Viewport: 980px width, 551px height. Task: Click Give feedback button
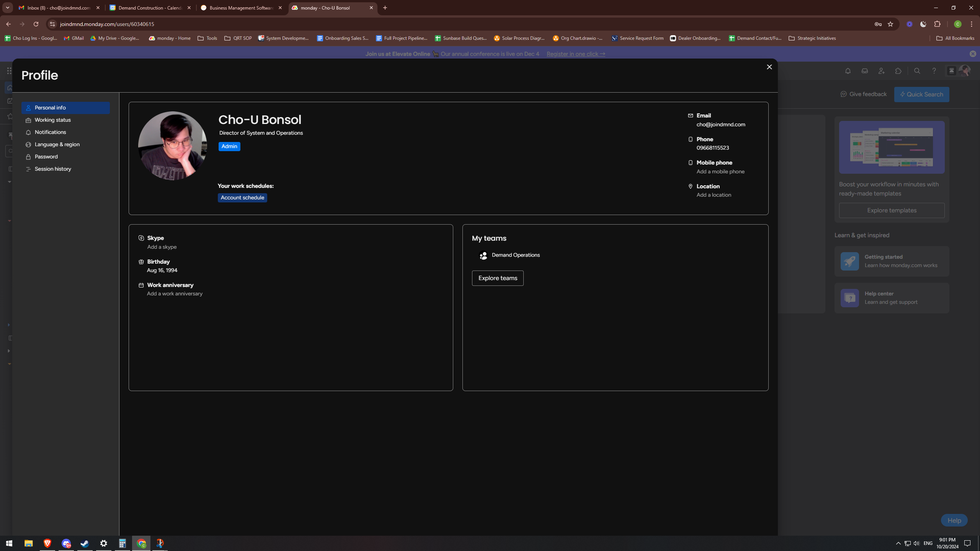863,94
